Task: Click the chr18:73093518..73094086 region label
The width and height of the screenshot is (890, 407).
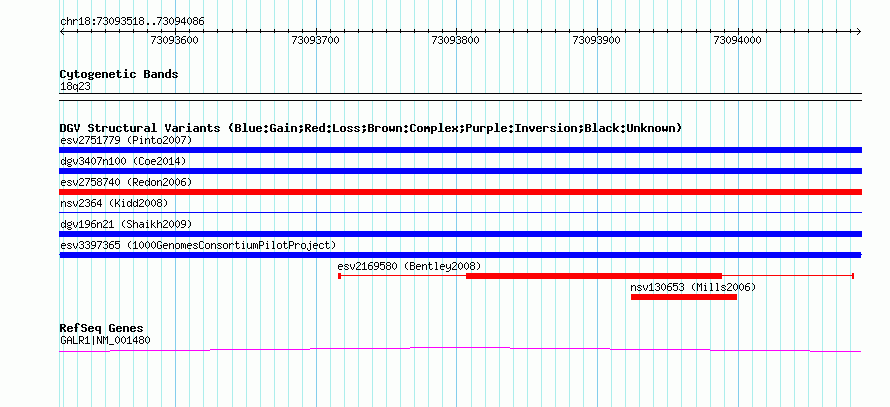Action: (x=132, y=22)
